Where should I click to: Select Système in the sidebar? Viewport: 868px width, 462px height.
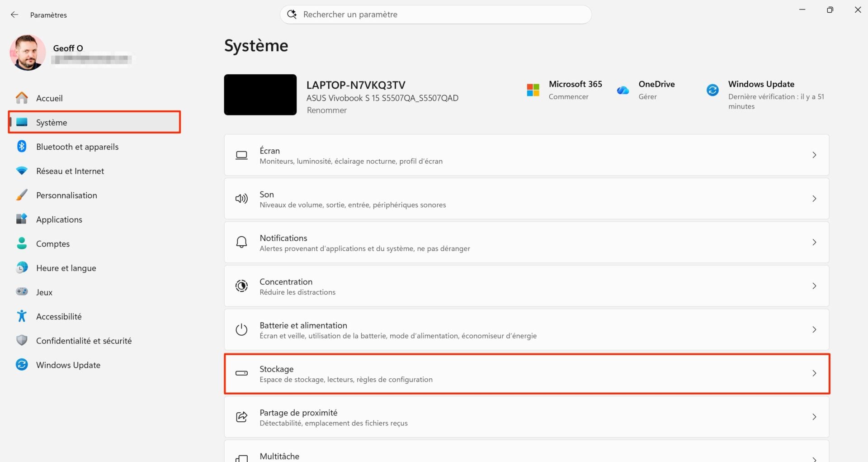[x=52, y=122]
